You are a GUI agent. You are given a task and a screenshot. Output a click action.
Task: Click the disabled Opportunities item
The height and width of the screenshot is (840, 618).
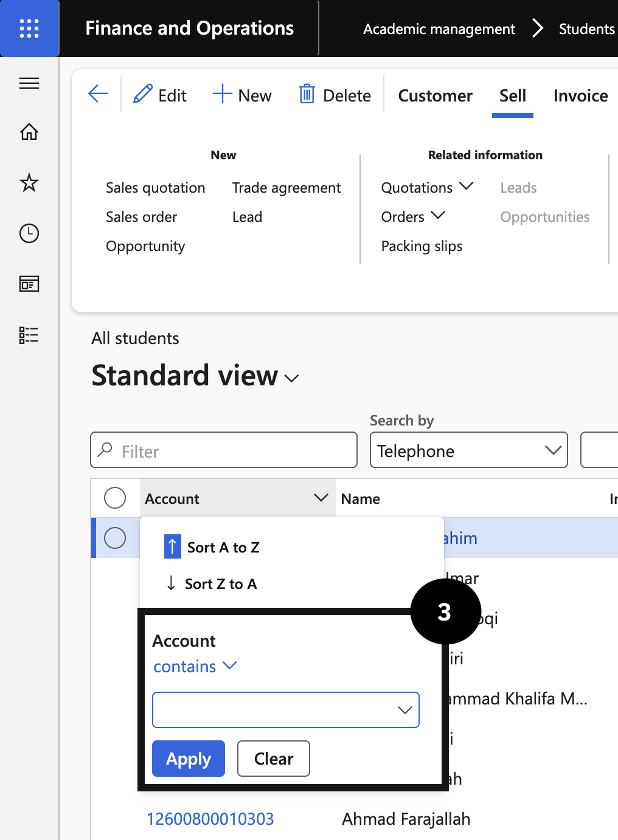point(545,217)
